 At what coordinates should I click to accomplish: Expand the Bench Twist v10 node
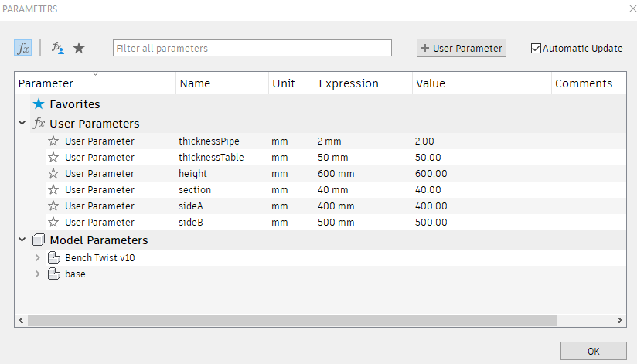(37, 257)
